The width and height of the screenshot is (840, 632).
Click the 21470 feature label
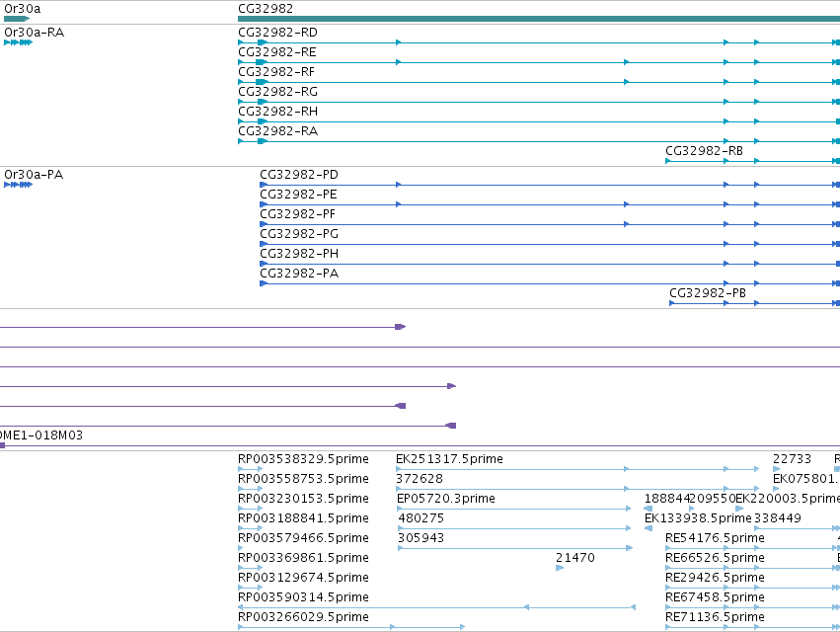[x=575, y=559]
